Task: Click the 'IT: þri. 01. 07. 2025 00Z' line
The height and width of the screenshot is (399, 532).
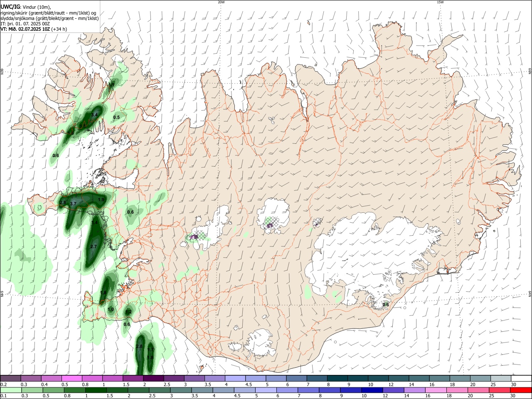Action: point(25,24)
